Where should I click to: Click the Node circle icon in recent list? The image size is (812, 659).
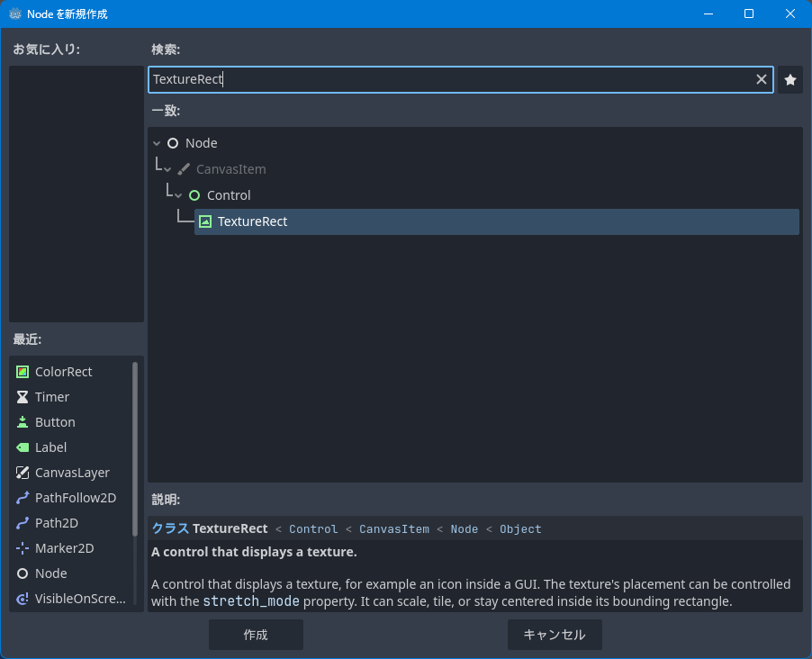click(23, 573)
